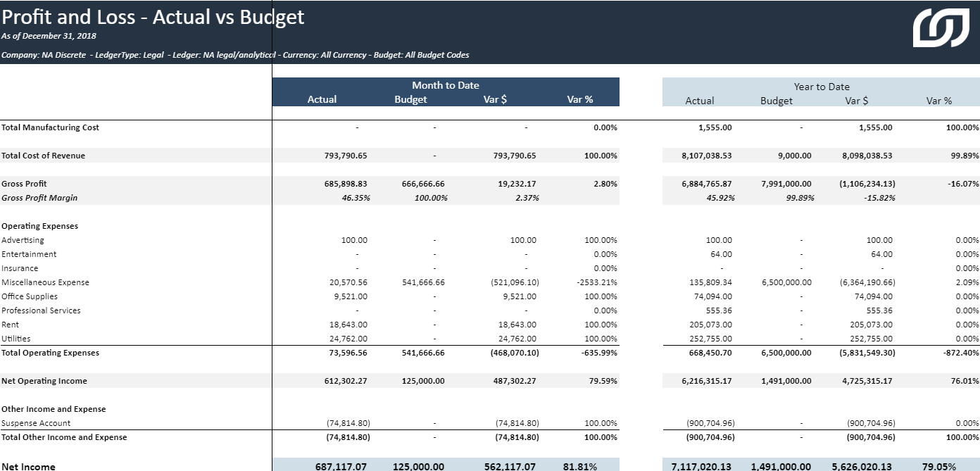Viewport: 980px width, 471px height.
Task: Click the Net Income row label
Action: pyautogui.click(x=28, y=466)
